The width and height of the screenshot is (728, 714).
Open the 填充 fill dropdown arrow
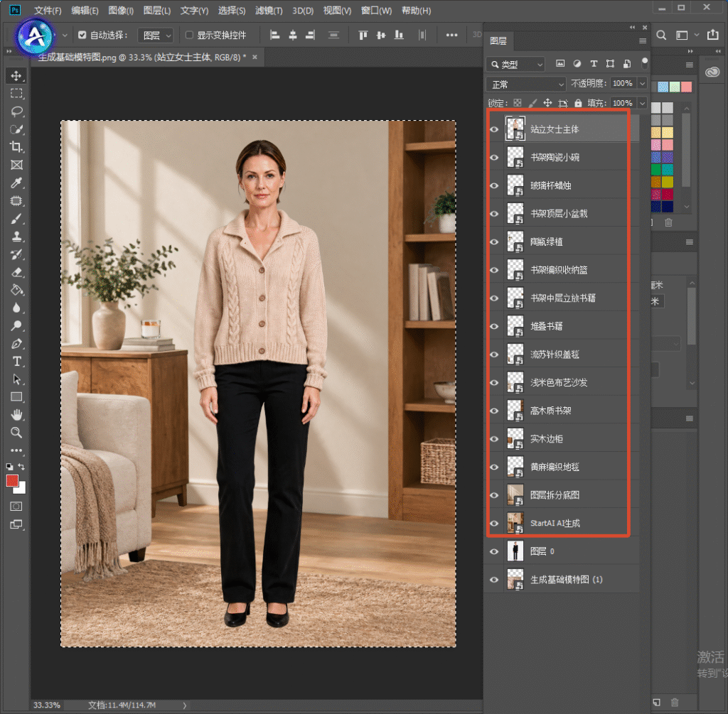pyautogui.click(x=643, y=103)
